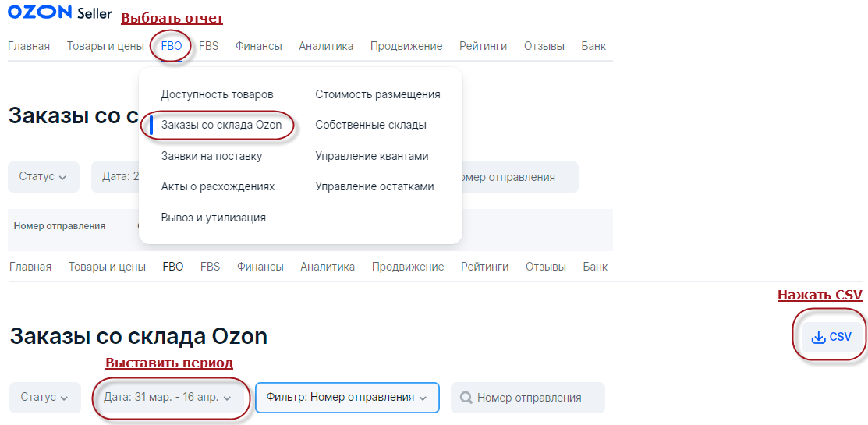
Task: Expand the Дата: 31 мар. - 16 апр. picker
Action: [168, 398]
